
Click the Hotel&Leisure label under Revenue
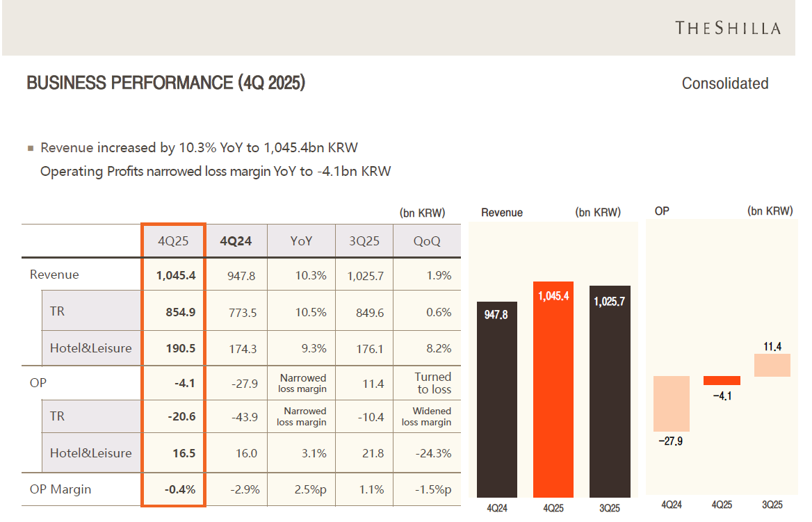pyautogui.click(x=90, y=348)
